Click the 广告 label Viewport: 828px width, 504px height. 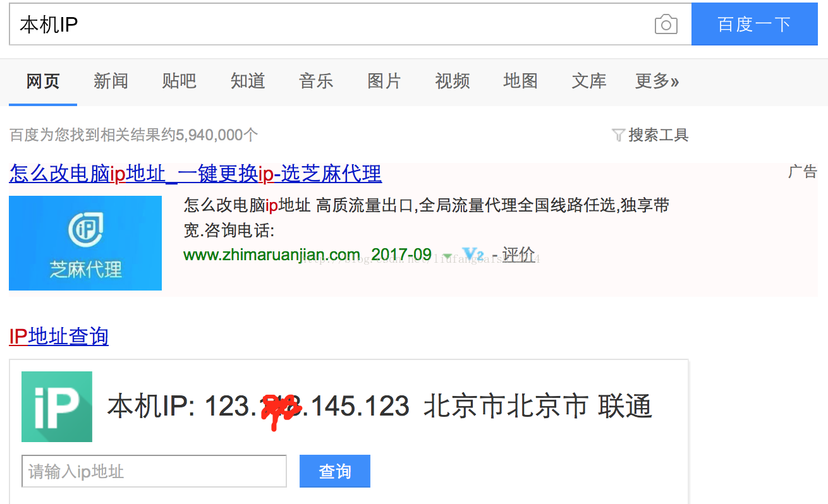pyautogui.click(x=803, y=172)
